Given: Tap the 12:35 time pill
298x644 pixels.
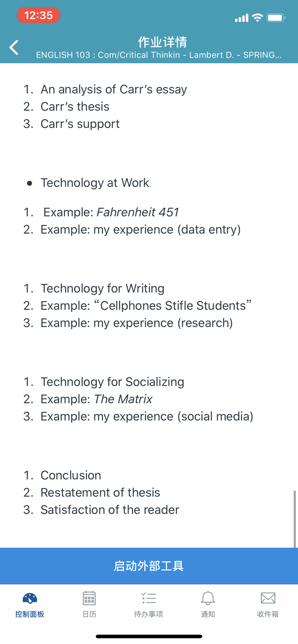Looking at the screenshot, I should click(x=39, y=15).
